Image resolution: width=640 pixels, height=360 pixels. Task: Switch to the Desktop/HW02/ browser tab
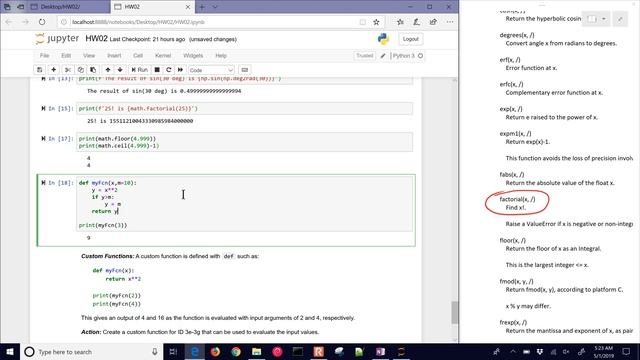pos(60,7)
